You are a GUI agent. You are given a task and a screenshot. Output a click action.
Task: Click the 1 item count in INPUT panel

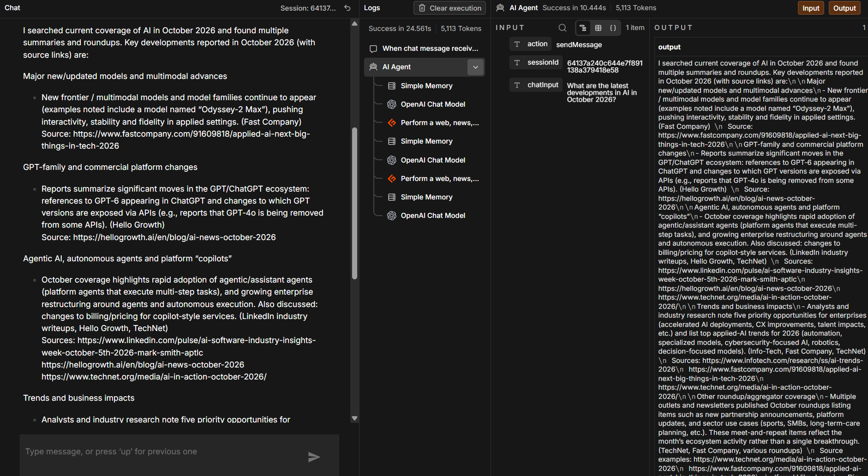point(635,28)
